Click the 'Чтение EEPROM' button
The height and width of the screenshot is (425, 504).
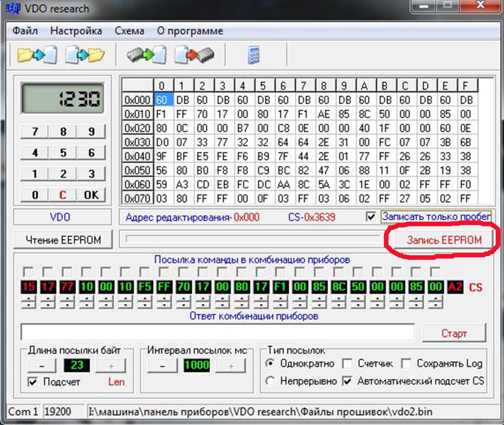[64, 240]
